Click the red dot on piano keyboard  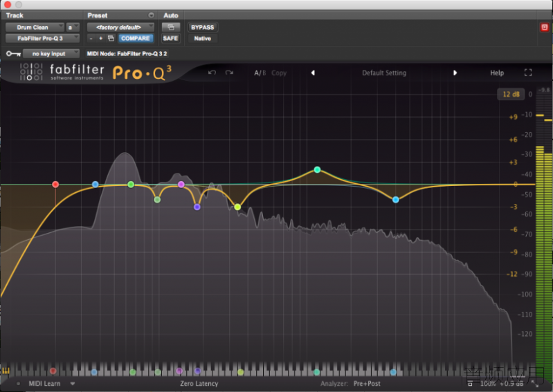point(53,371)
